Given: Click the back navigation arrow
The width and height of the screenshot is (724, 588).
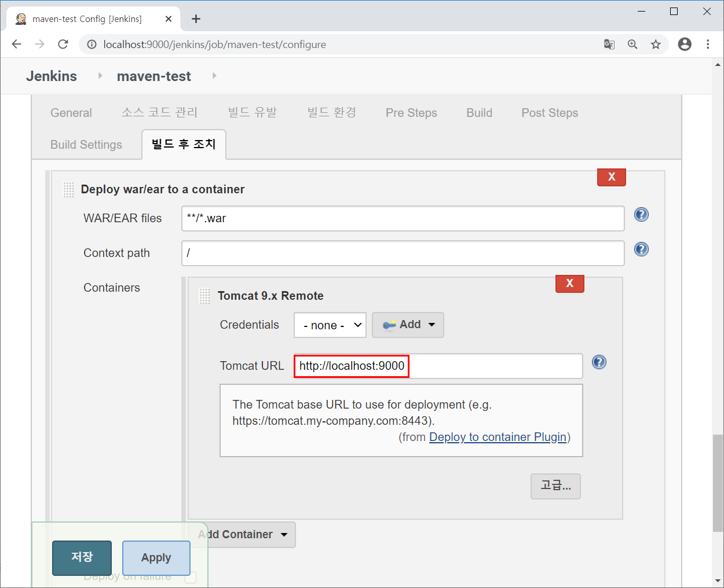Looking at the screenshot, I should click(16, 45).
